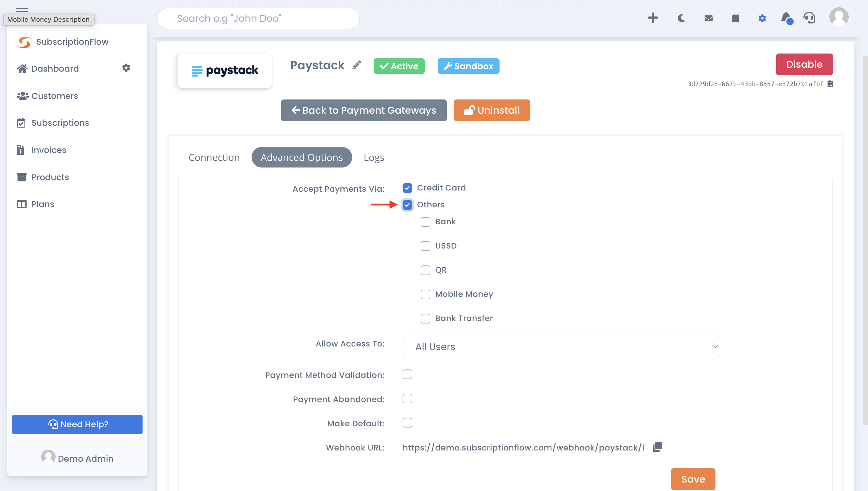
Task: Open the messages envelope icon
Action: point(708,18)
